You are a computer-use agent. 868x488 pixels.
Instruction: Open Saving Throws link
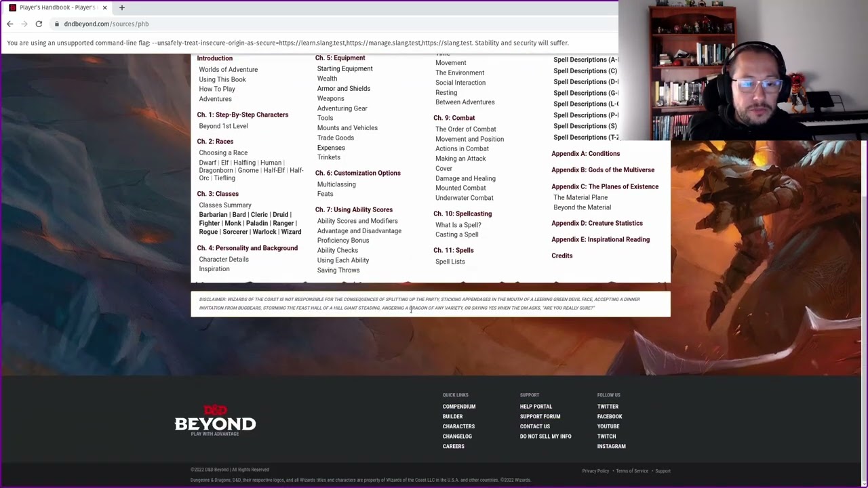pyautogui.click(x=338, y=270)
